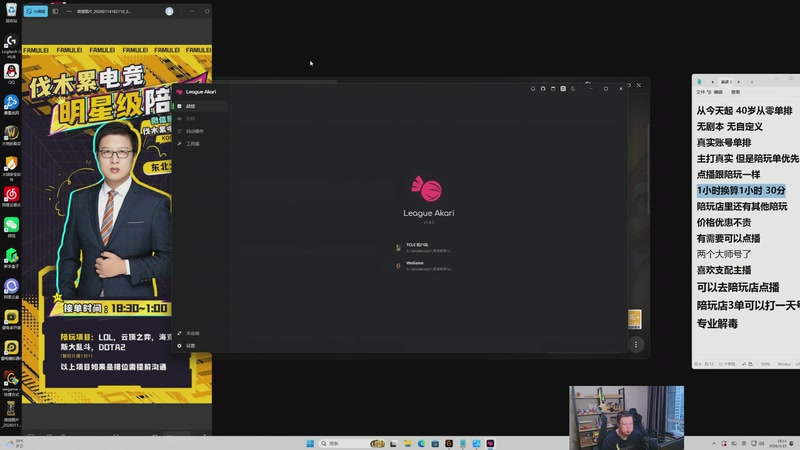
Task: Click the line '专业解毒' in Notepad
Action: [717, 323]
